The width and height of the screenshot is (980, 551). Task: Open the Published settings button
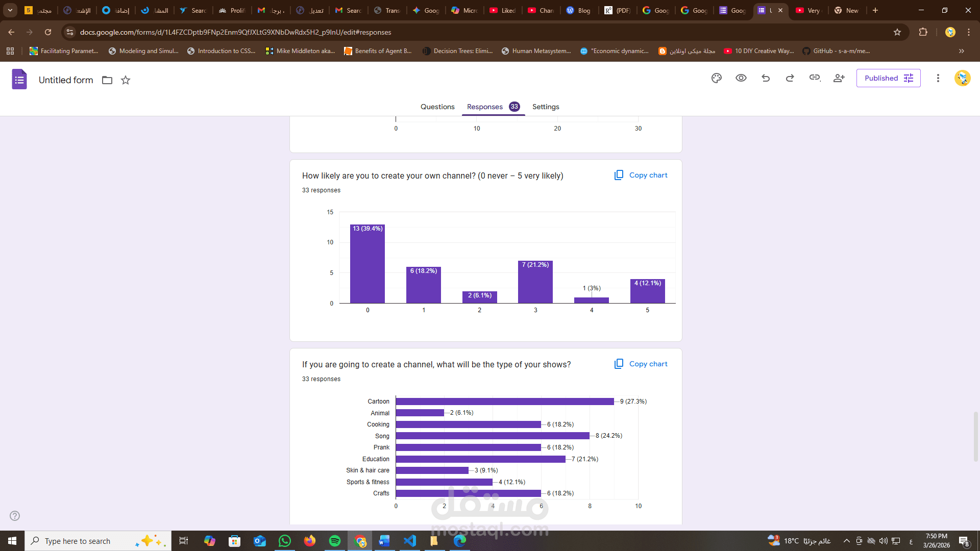click(x=888, y=78)
